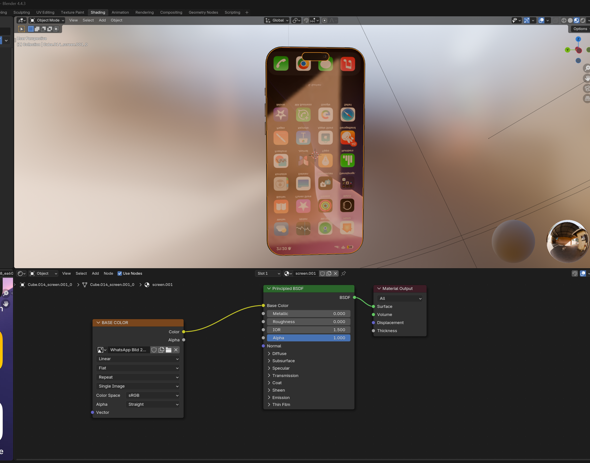Open the sRGB color space dropdown
The image size is (590, 463).
coord(153,396)
